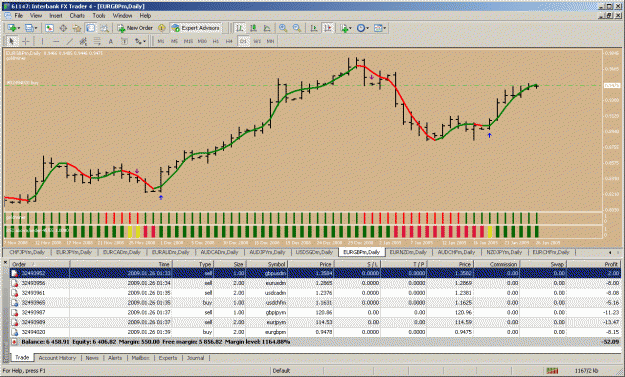Open the Charts menu
This screenshot has width=625, height=377.
click(77, 16)
